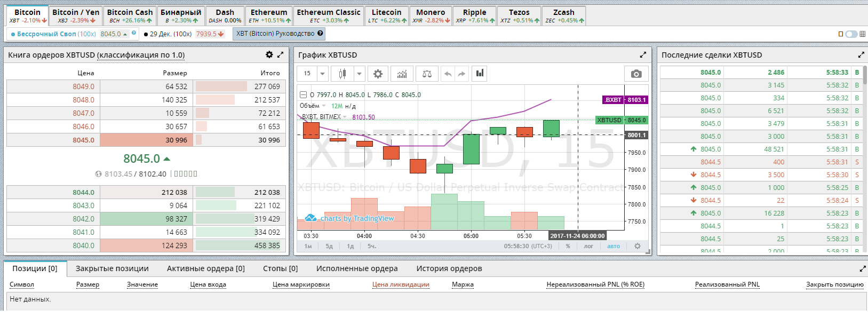Image resolution: width=868 pixels, height=317 pixels.
Task: Open the Ripple tab
Action: pyautogui.click(x=475, y=16)
